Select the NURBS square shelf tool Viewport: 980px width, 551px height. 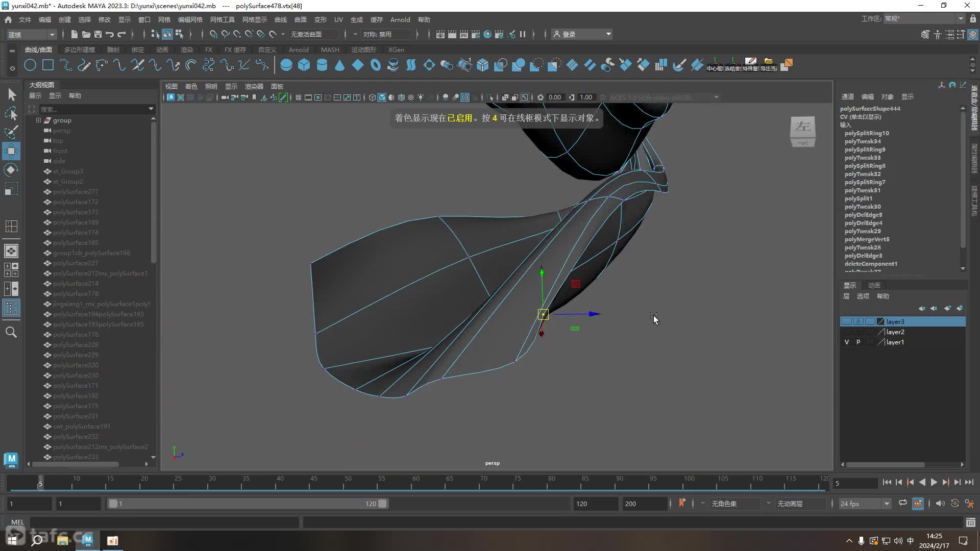[x=48, y=65]
